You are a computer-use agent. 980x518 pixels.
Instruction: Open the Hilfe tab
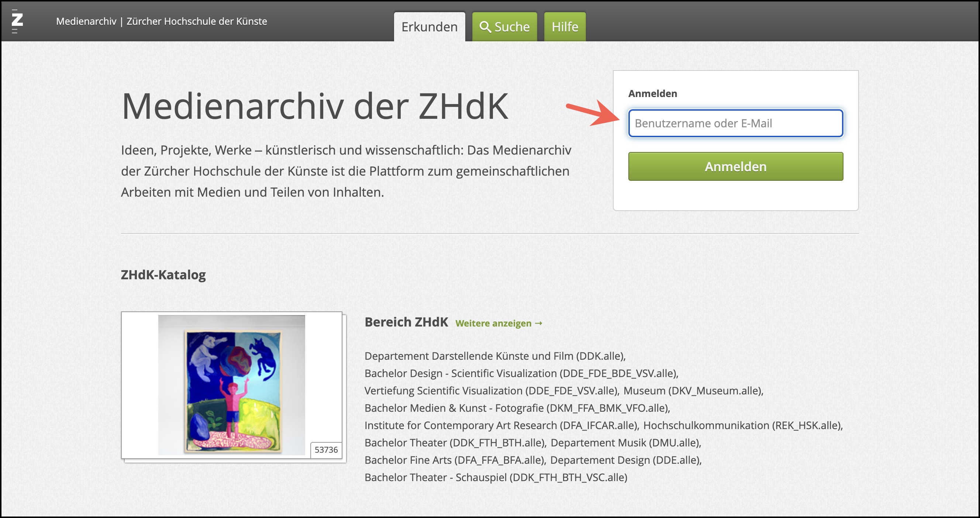565,27
